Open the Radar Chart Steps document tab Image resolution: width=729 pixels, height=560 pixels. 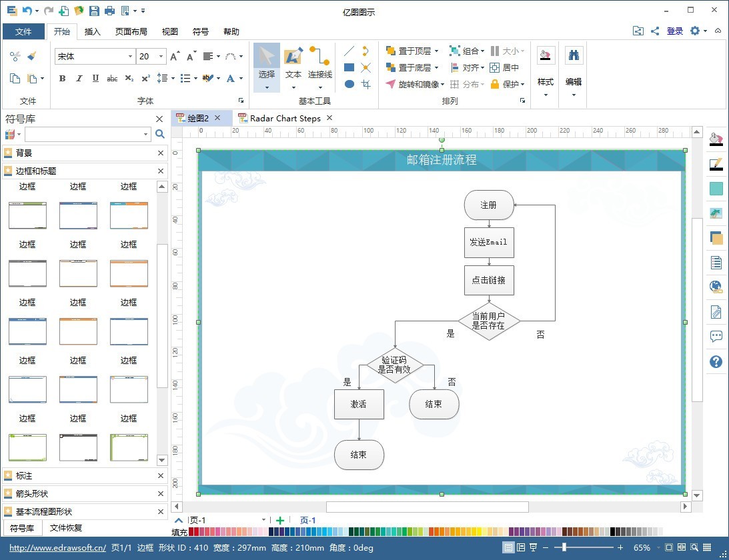click(x=285, y=118)
